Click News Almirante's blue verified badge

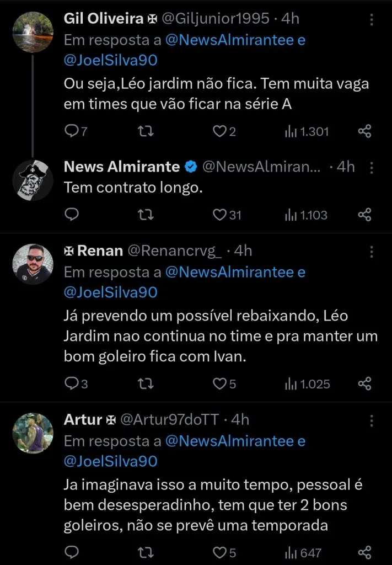tap(190, 167)
